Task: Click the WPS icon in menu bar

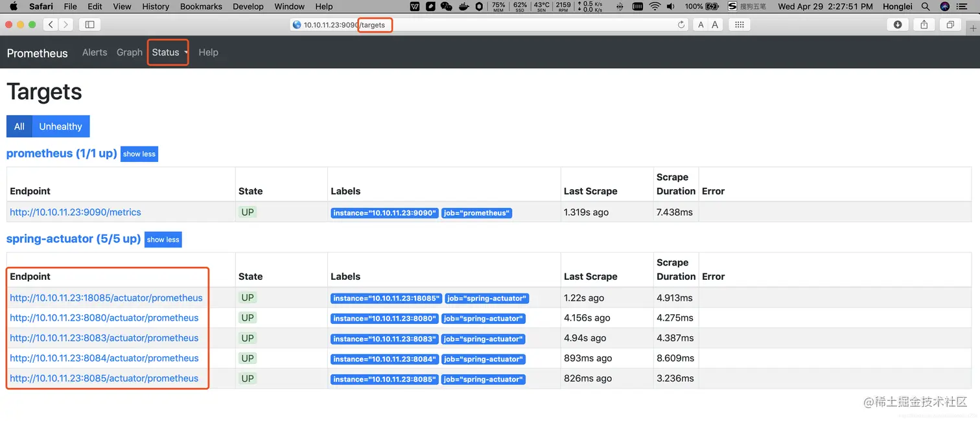Action: pyautogui.click(x=415, y=6)
